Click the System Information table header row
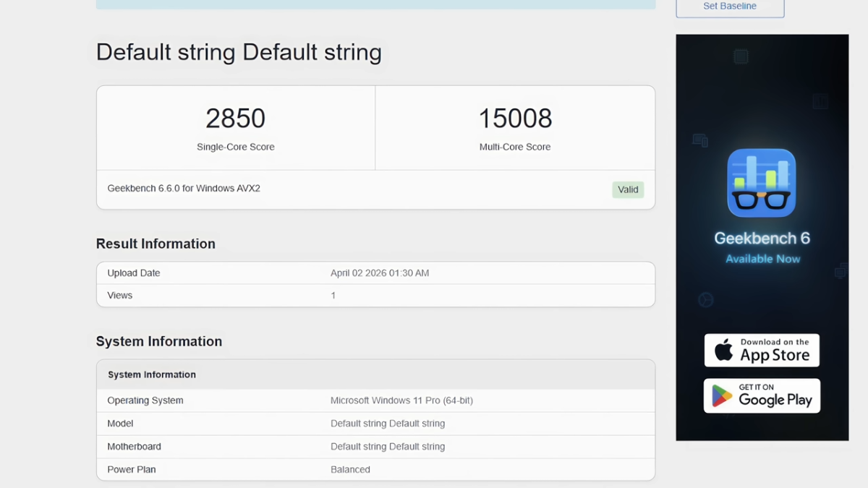Screen dimensions: 868x488 375,374
